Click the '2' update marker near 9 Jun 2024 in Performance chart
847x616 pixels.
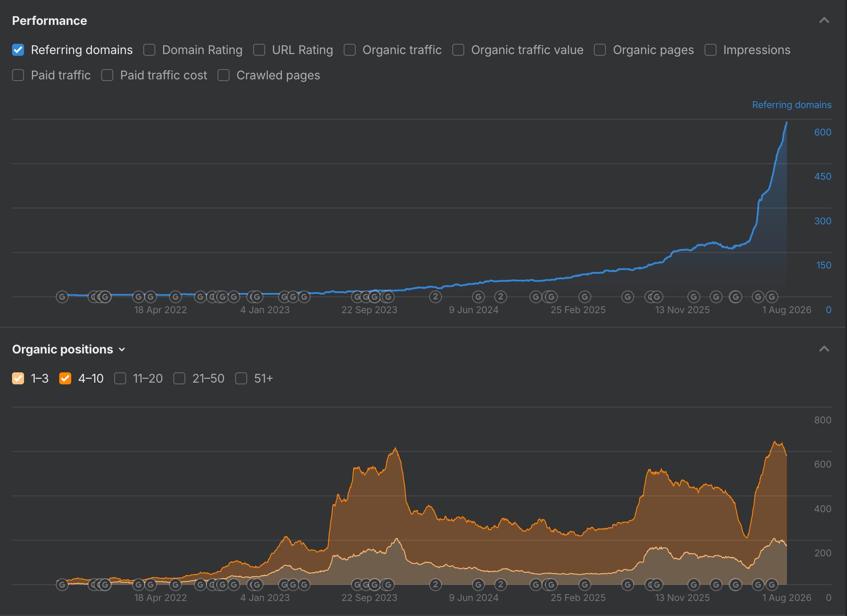pyautogui.click(x=500, y=296)
